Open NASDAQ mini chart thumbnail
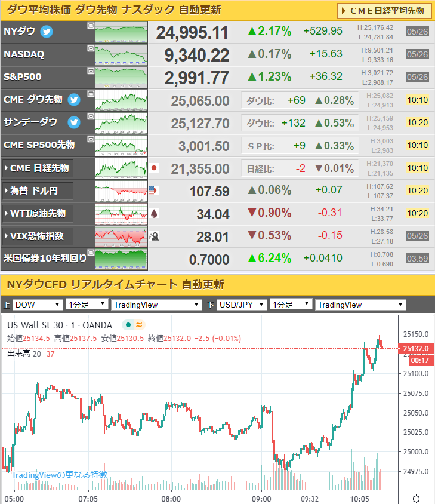 [121, 55]
